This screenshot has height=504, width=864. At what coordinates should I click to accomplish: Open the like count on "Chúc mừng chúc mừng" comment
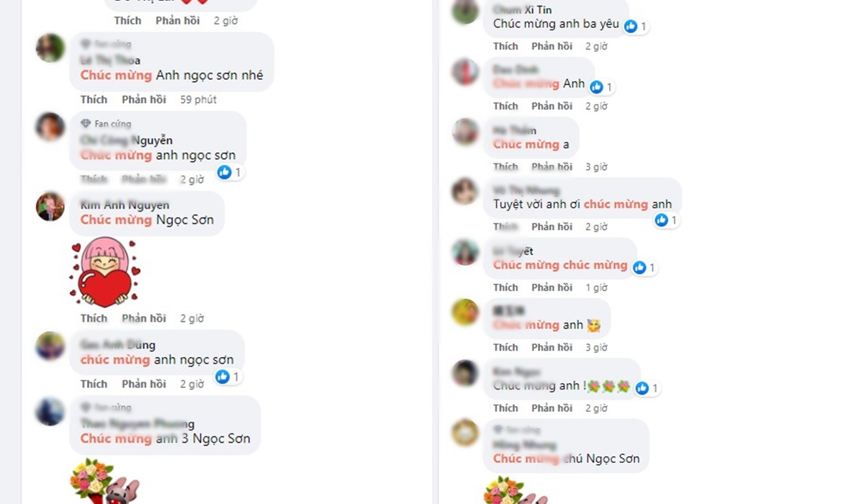(645, 267)
